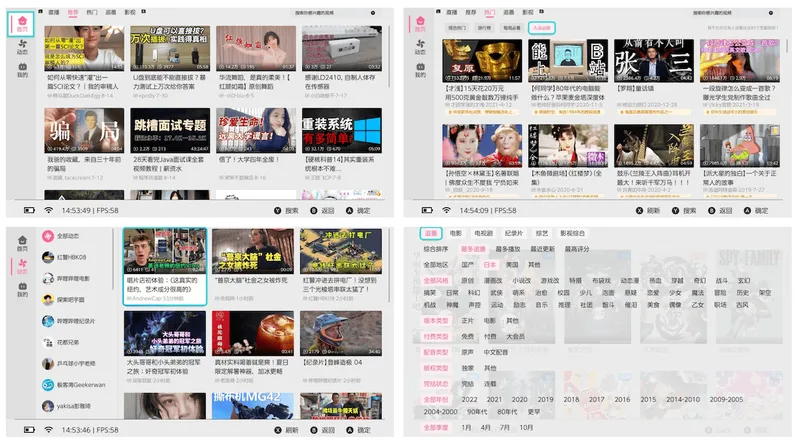800x446 pixels.
Task: Click the vertical scrollbar of the 热门 video grid
Action: tap(787, 46)
